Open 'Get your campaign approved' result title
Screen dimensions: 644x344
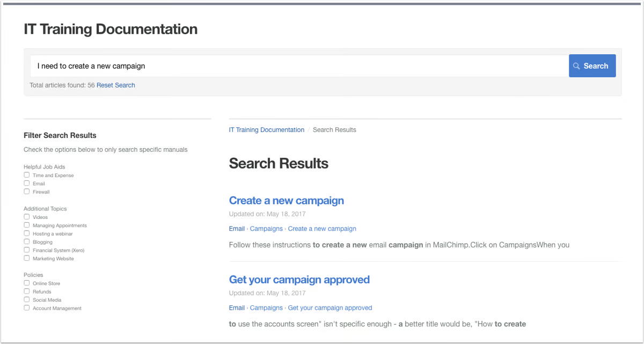[x=299, y=280]
